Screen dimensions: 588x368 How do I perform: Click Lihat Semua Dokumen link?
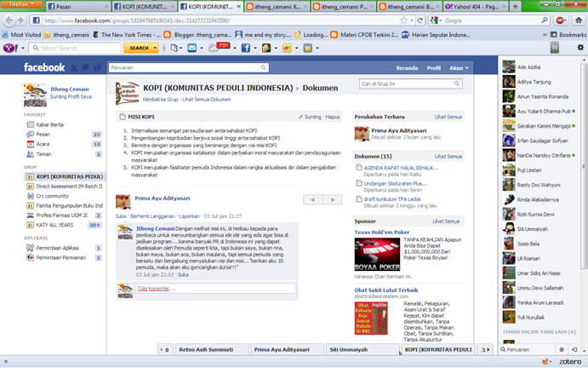click(206, 100)
